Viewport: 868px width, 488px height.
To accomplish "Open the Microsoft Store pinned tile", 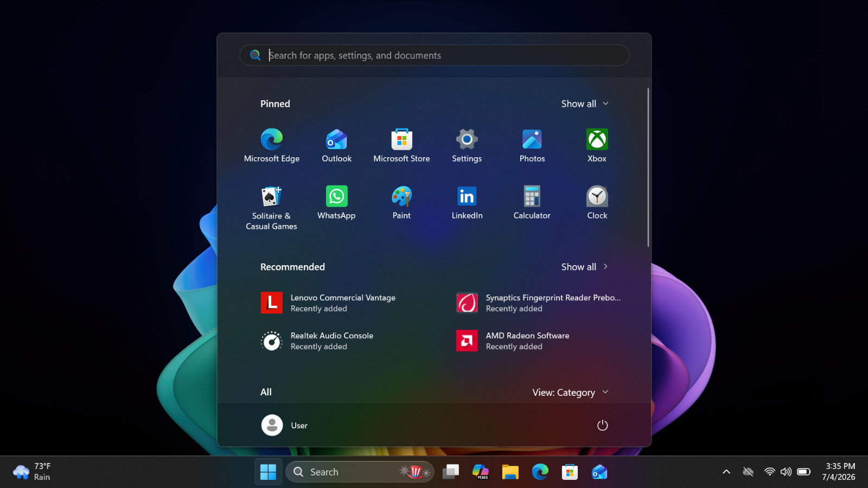I will click(401, 146).
